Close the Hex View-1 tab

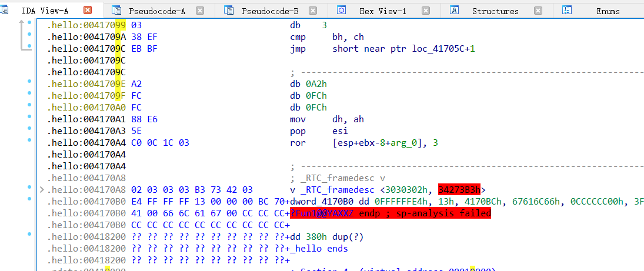426,11
